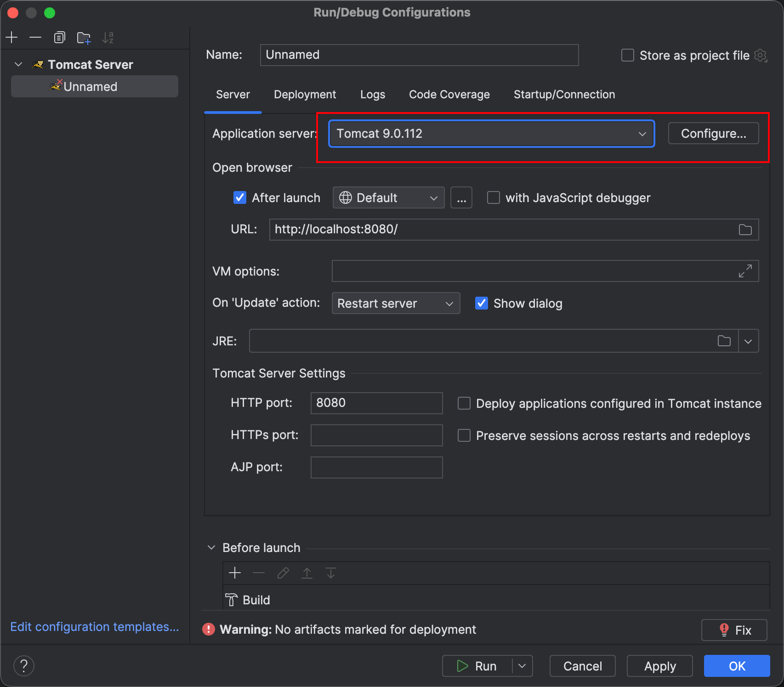
Task: Enable Preserve sessions across restarts and redeploys
Action: coord(464,435)
